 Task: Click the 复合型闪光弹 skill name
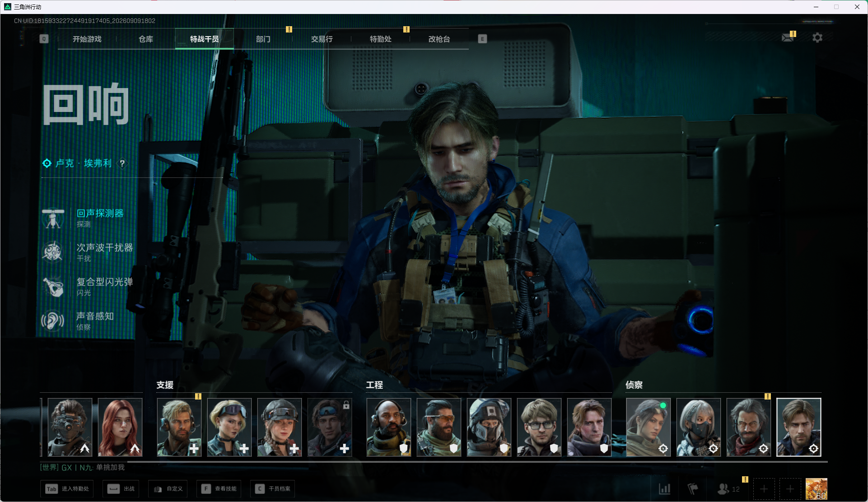coord(105,282)
